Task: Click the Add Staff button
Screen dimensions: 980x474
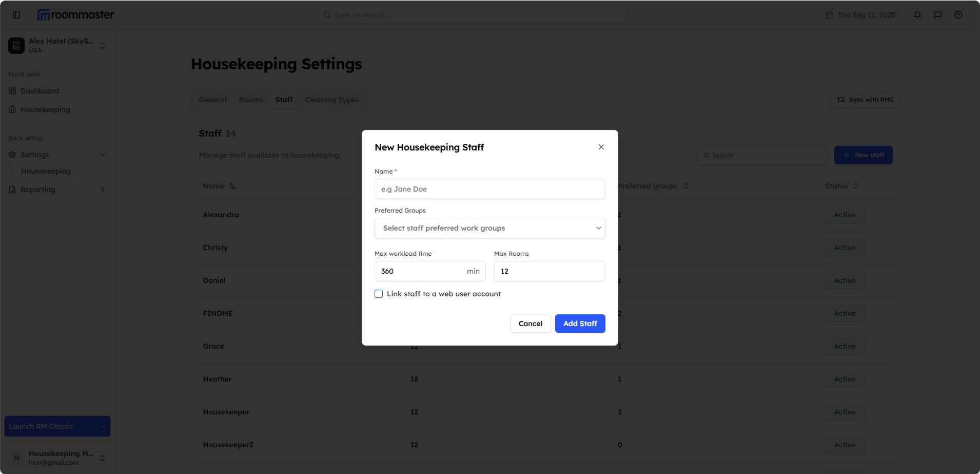Action: coord(580,324)
